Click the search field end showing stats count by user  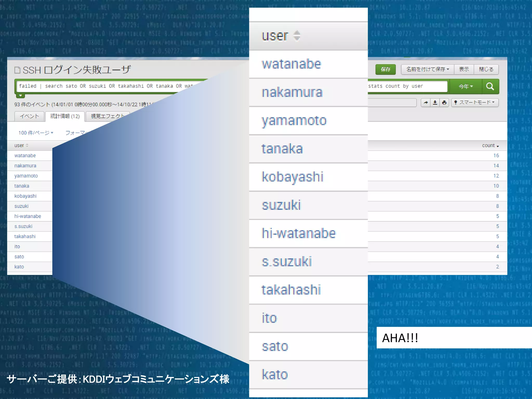(407, 86)
